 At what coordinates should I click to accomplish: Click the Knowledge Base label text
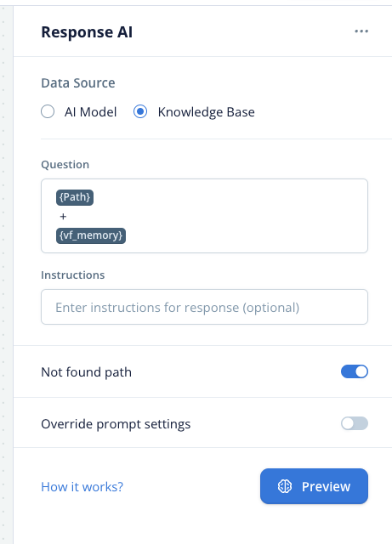coord(207,112)
